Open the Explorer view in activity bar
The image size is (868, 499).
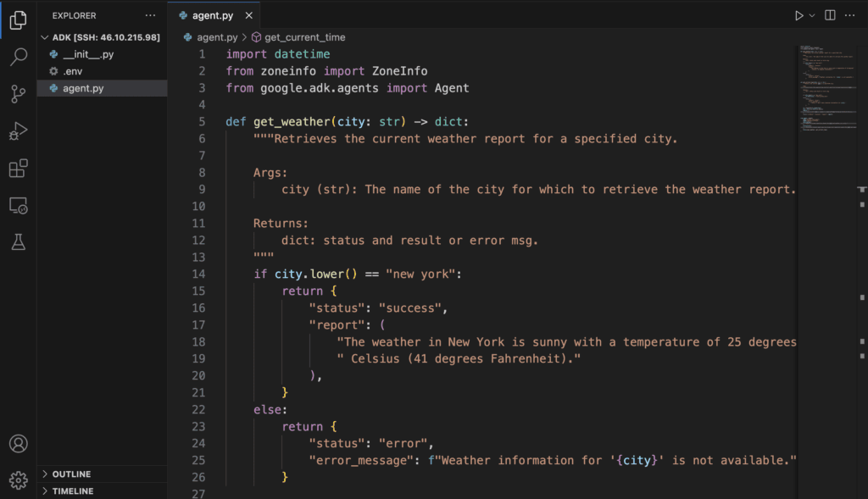19,20
